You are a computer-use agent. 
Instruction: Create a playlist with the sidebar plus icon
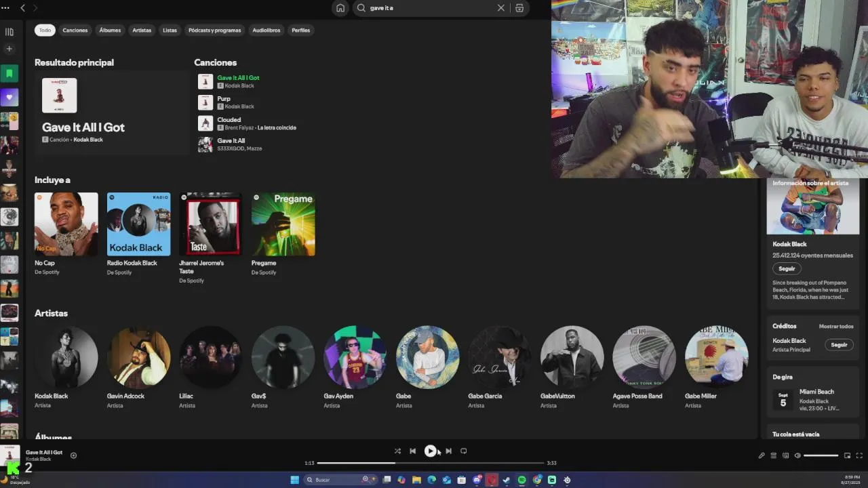[x=9, y=49]
